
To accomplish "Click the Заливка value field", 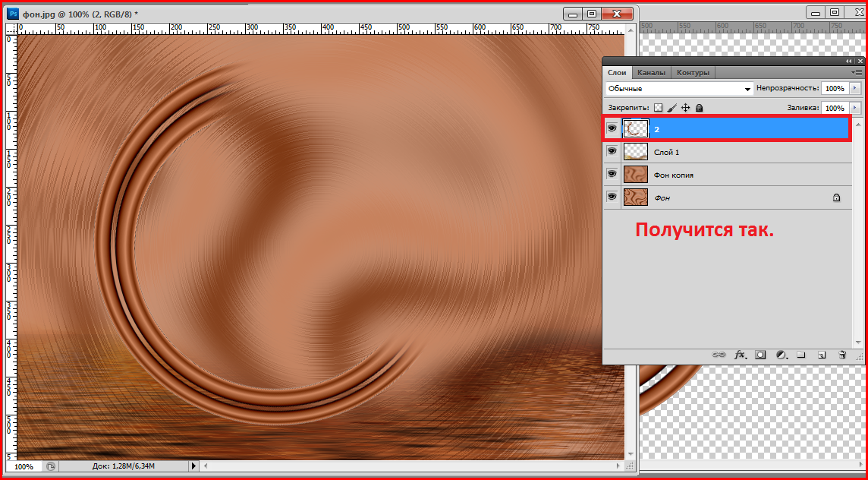I will [835, 108].
